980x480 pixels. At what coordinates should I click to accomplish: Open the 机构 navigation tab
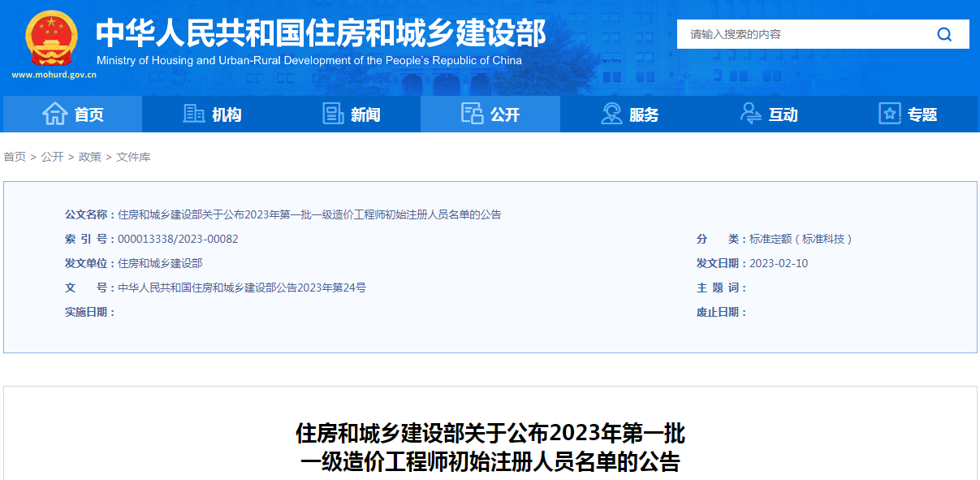pos(212,114)
